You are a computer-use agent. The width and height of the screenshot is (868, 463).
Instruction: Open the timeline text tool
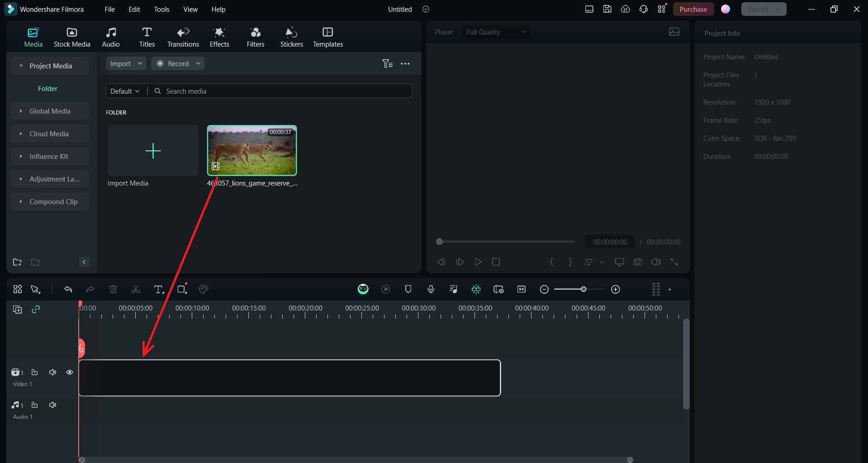[x=159, y=289]
